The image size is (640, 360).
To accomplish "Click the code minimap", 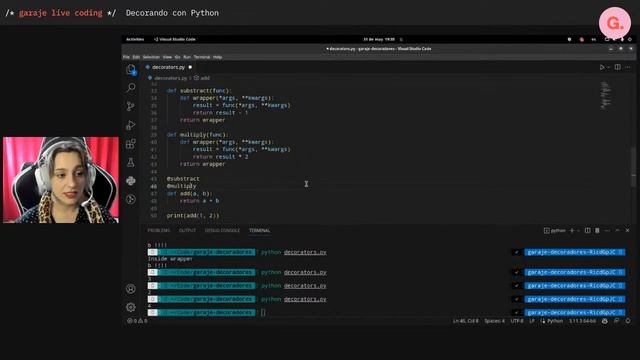I will pos(606,96).
